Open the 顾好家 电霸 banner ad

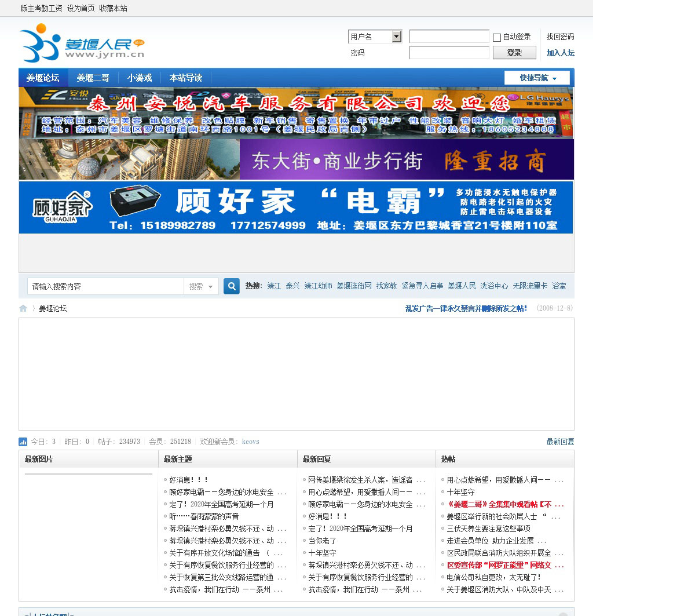coord(296,207)
